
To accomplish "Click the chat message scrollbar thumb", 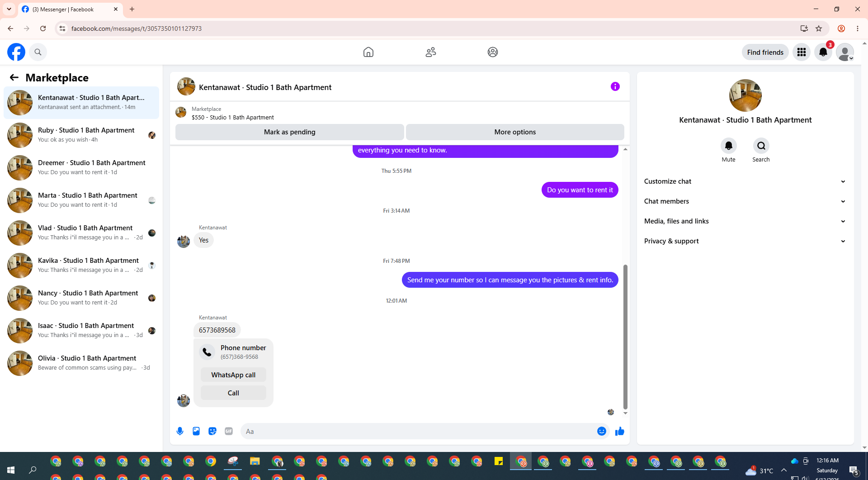I will pyautogui.click(x=625, y=337).
